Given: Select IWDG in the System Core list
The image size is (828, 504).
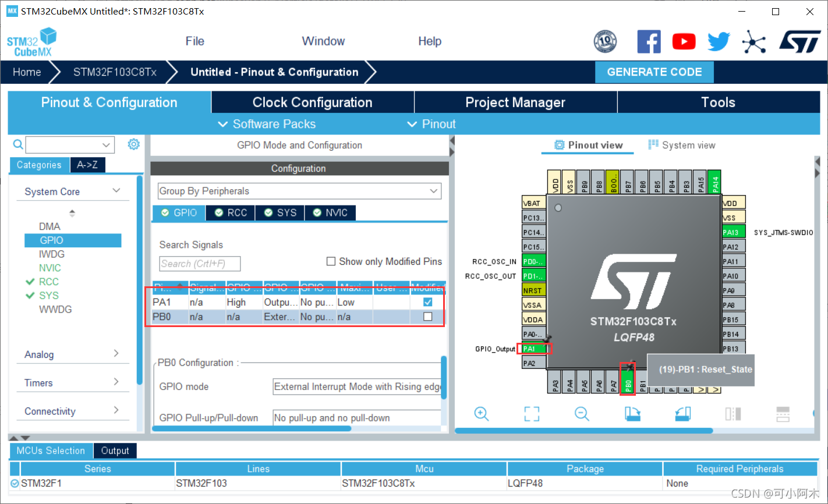Looking at the screenshot, I should [x=52, y=254].
